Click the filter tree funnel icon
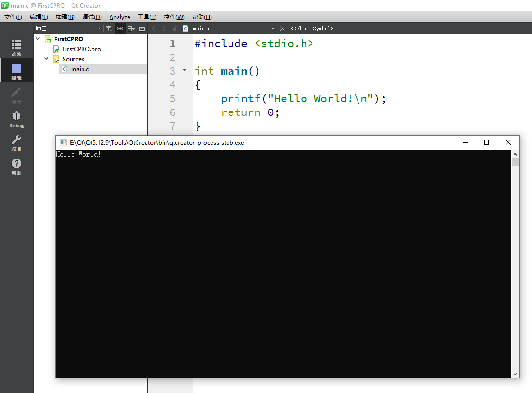The width and height of the screenshot is (532, 393). [x=109, y=28]
